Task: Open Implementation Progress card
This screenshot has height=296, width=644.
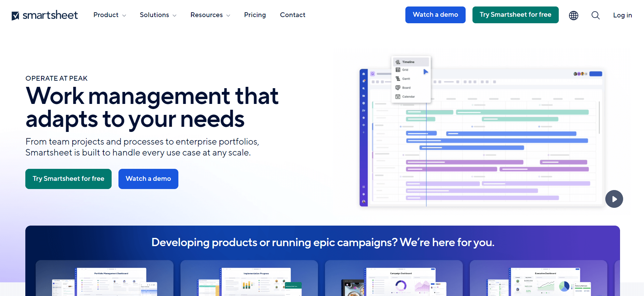Action: (249, 278)
